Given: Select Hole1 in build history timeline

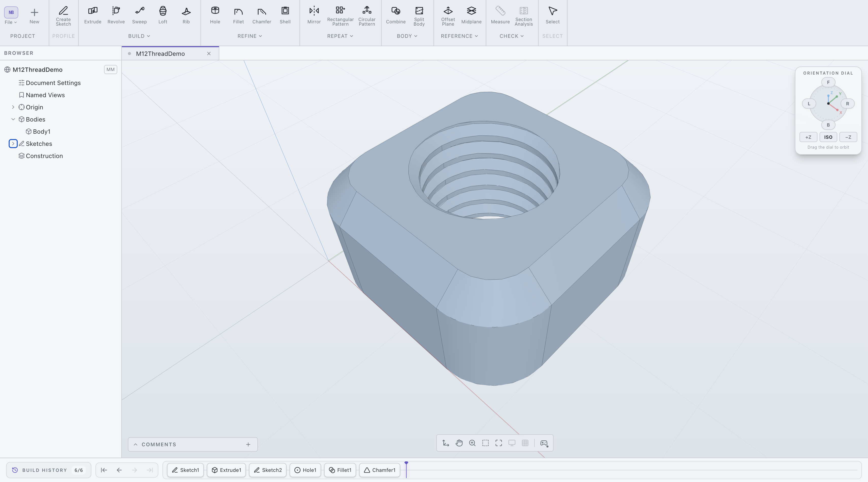Looking at the screenshot, I should tap(305, 470).
